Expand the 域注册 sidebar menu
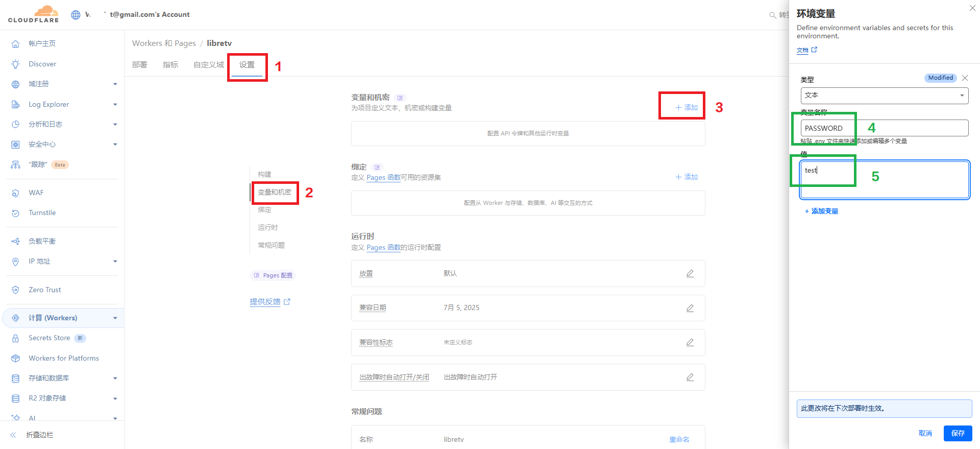Screen dimensions: 980x449 click(x=115, y=84)
